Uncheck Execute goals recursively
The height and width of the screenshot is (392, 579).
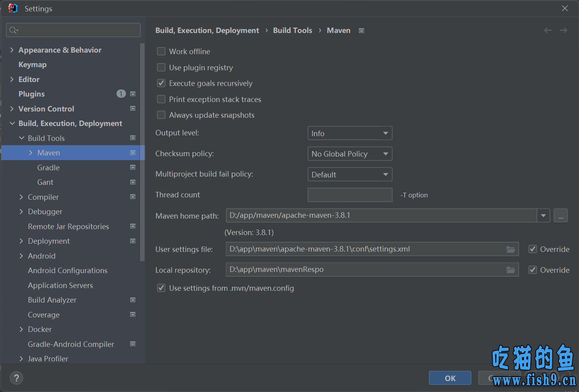(161, 83)
